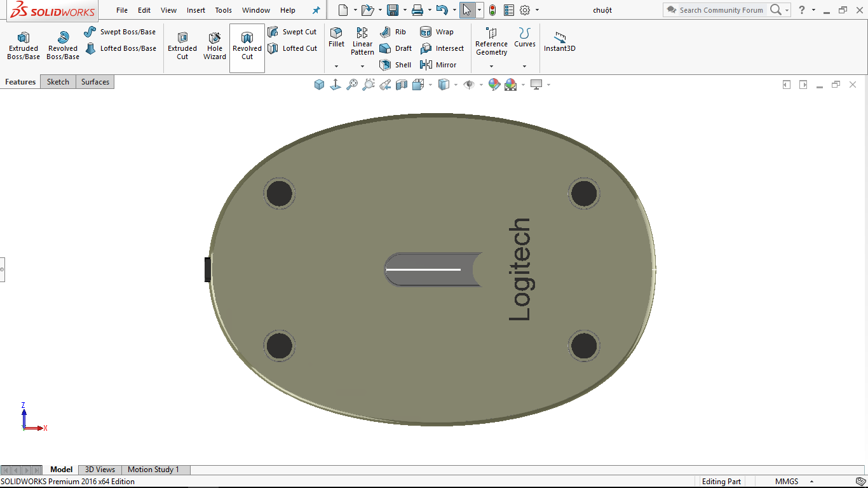Pick the Lofted Cut command

click(292, 48)
